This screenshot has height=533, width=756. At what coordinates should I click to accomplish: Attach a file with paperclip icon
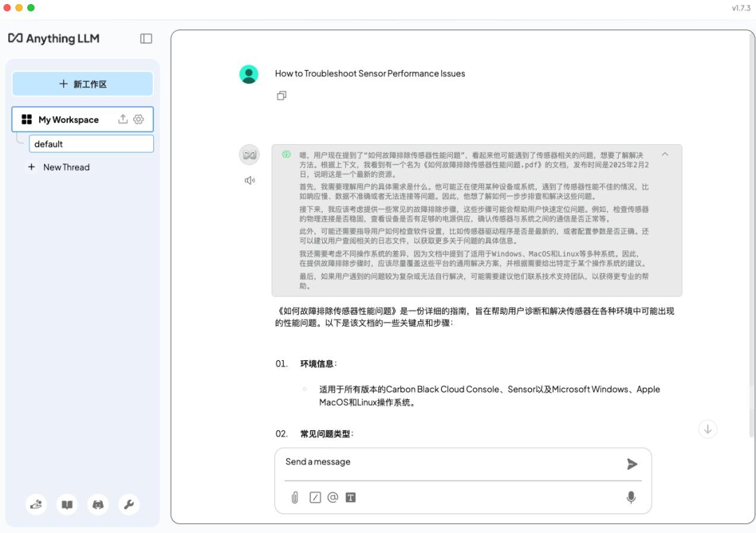[x=295, y=497]
